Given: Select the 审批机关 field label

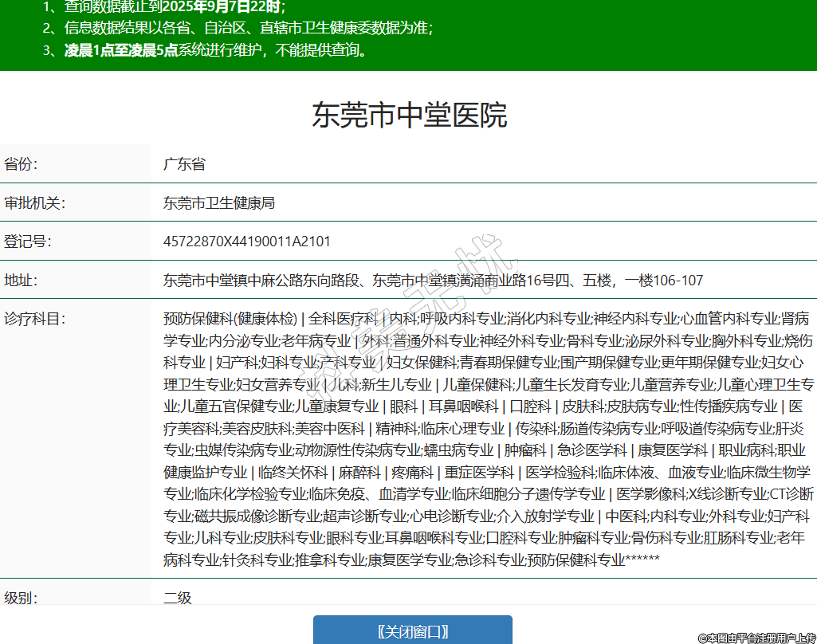Looking at the screenshot, I should 34,202.
